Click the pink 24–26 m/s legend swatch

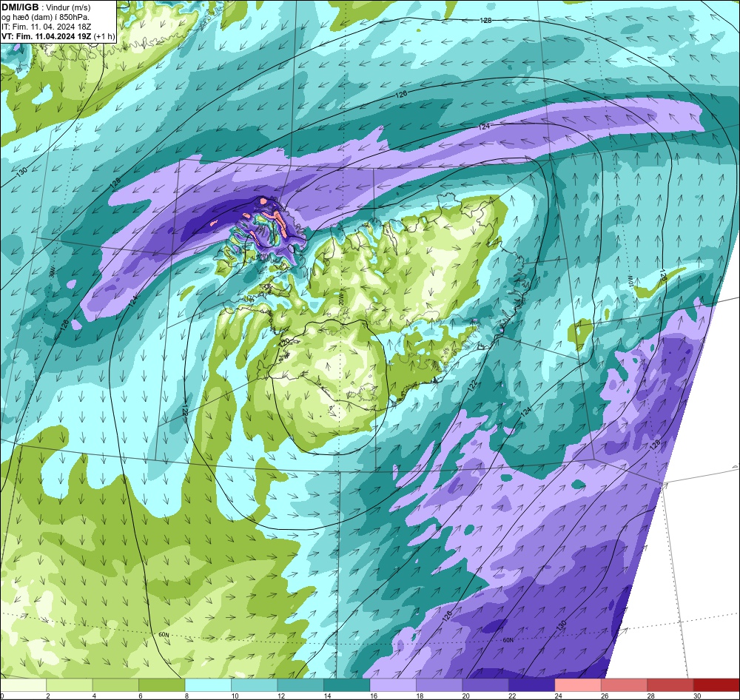pyautogui.click(x=578, y=685)
